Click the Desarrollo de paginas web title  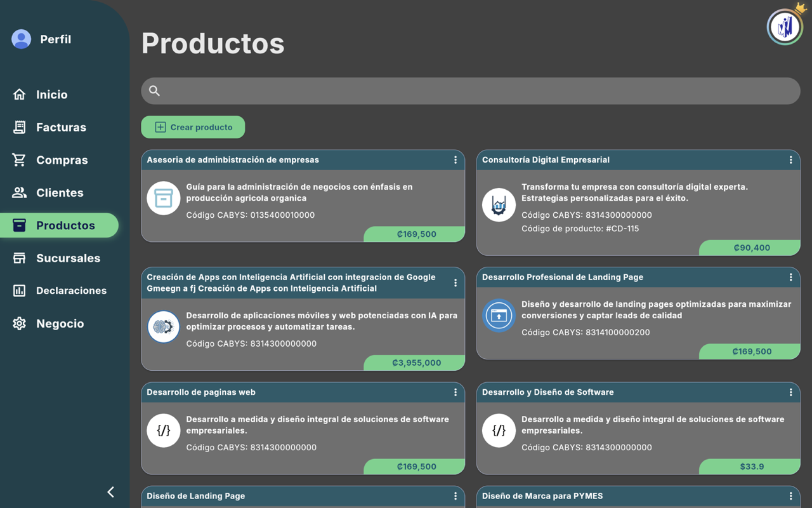(x=201, y=392)
